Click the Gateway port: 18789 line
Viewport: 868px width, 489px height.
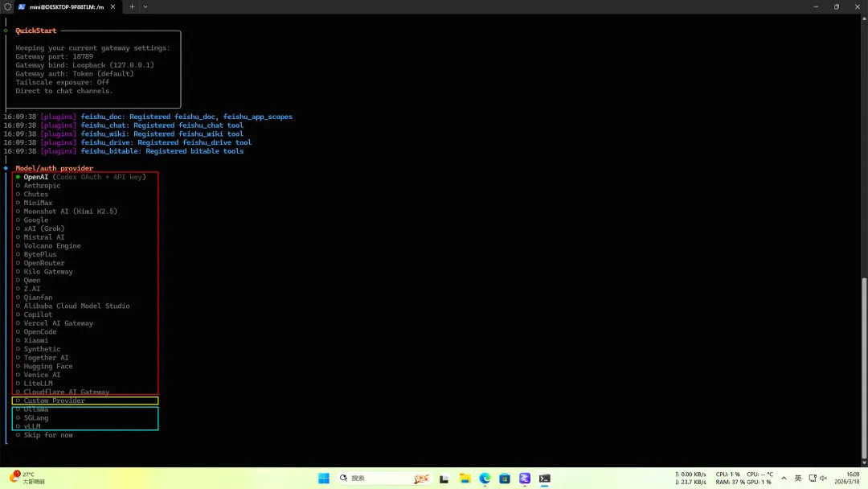[x=55, y=56]
